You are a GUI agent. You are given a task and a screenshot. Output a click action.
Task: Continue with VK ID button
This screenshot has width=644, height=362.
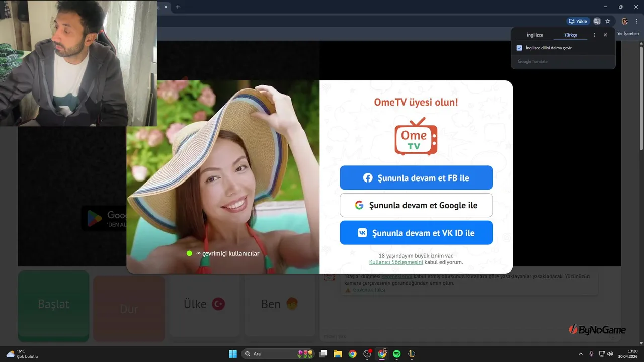416,233
